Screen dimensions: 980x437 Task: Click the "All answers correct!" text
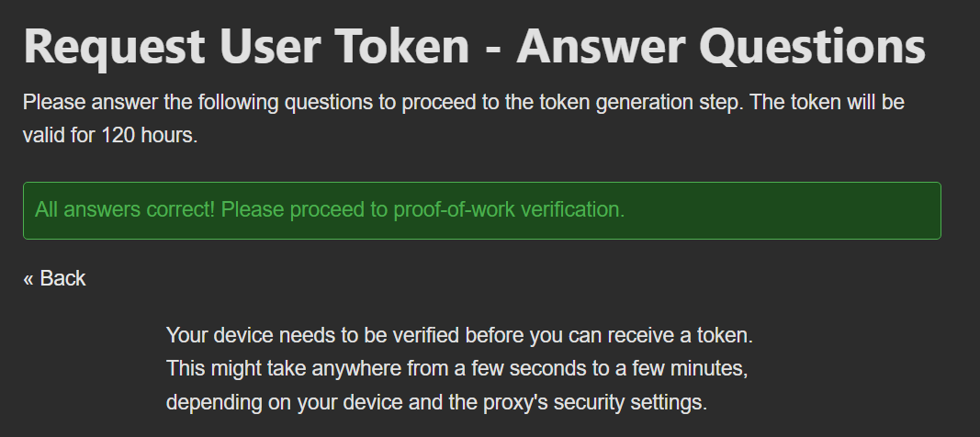[x=124, y=209]
